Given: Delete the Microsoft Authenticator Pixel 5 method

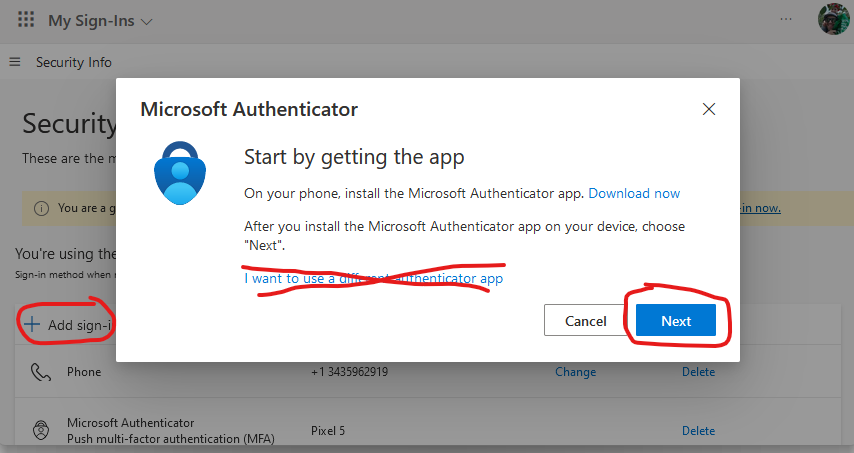Looking at the screenshot, I should [698, 431].
